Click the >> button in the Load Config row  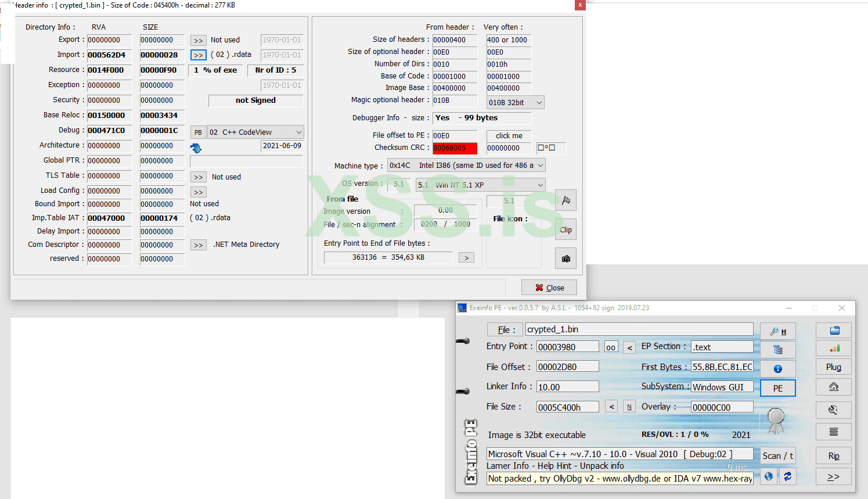[199, 192]
